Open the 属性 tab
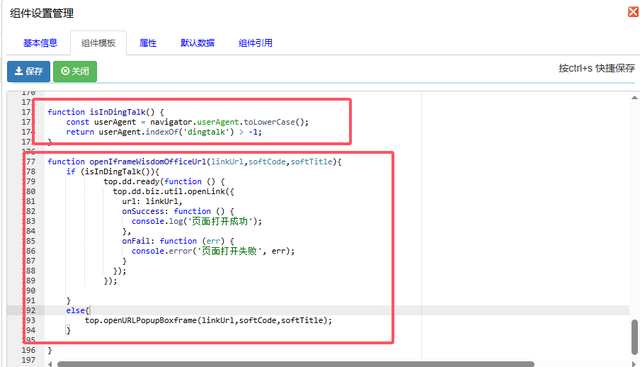 148,43
